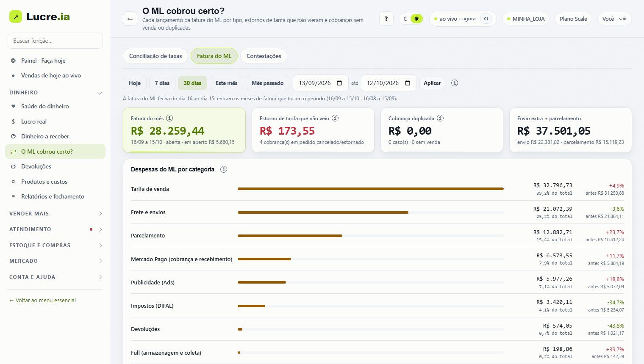Switch to the Contestações tab
This screenshot has height=364, width=644.
tap(264, 56)
